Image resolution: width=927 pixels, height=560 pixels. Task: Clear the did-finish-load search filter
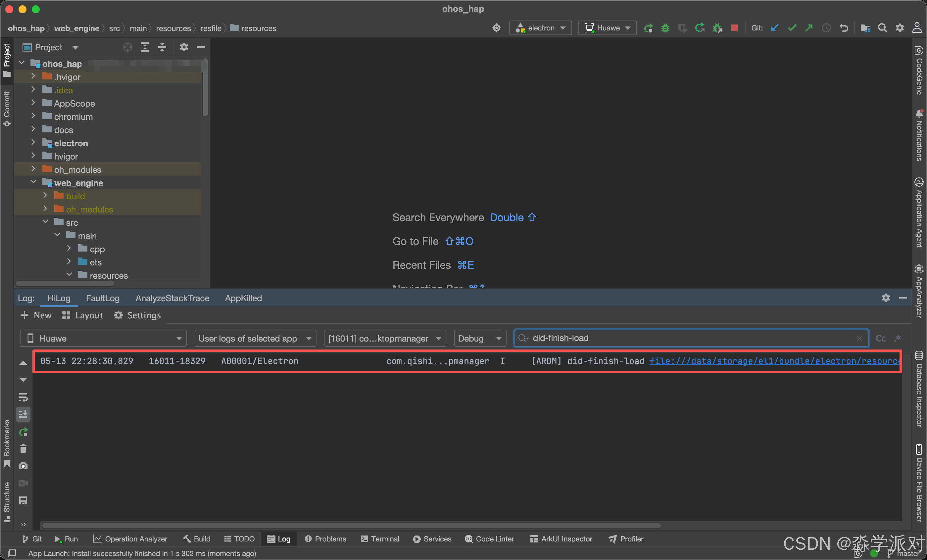tap(859, 338)
